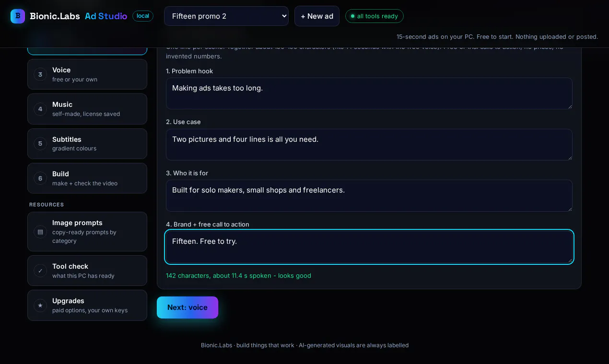This screenshot has height=364, width=609.
Task: Focus the Who it is for text field
Action: (369, 195)
